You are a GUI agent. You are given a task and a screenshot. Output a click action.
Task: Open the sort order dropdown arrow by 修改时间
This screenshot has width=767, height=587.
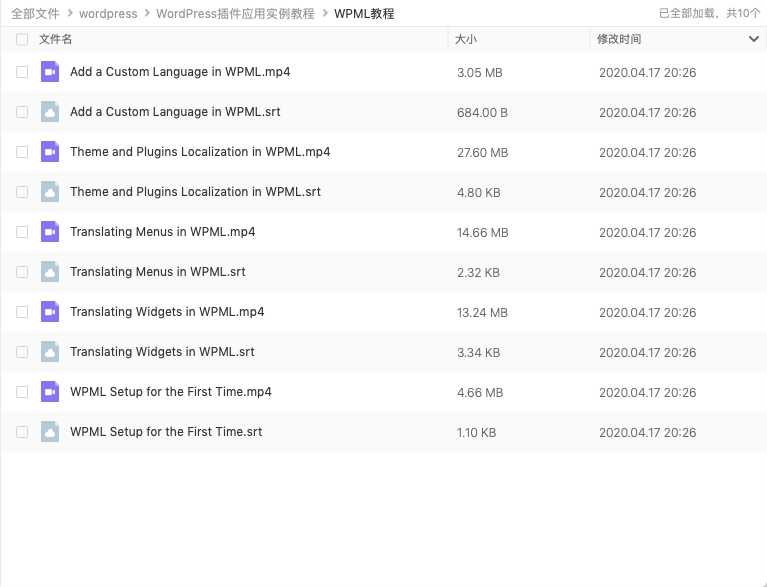[x=754, y=39]
